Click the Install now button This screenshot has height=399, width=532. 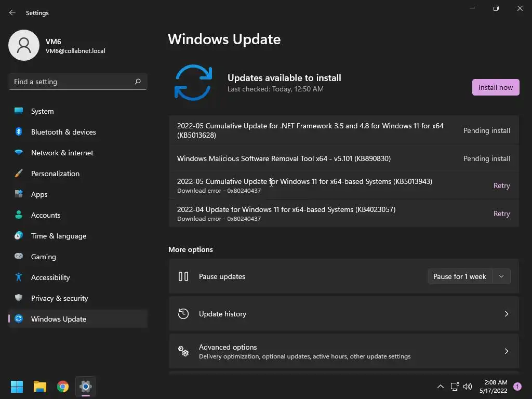(x=495, y=87)
